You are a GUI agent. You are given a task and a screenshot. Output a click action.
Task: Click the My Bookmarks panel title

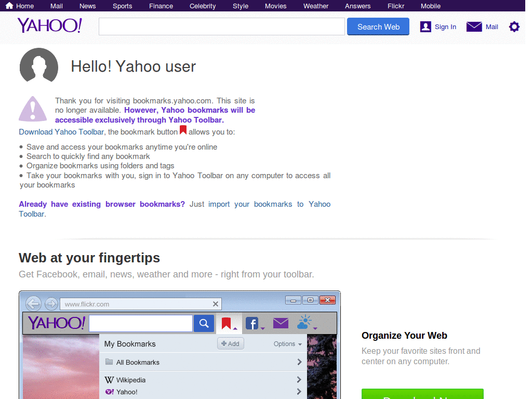tap(130, 344)
